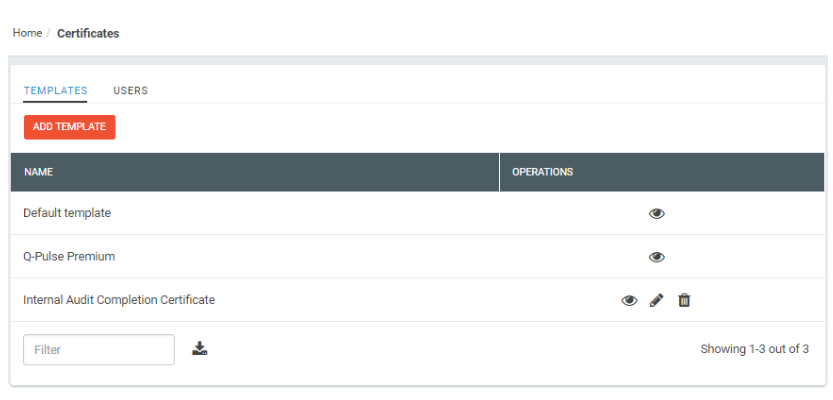Click the Add Template button
833x400 pixels.
pos(70,127)
